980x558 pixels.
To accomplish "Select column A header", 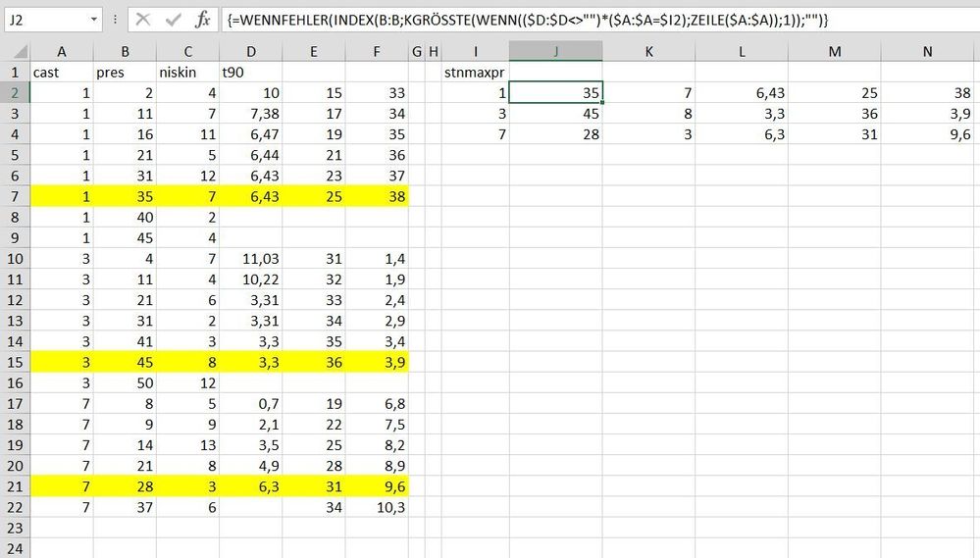I will point(61,52).
